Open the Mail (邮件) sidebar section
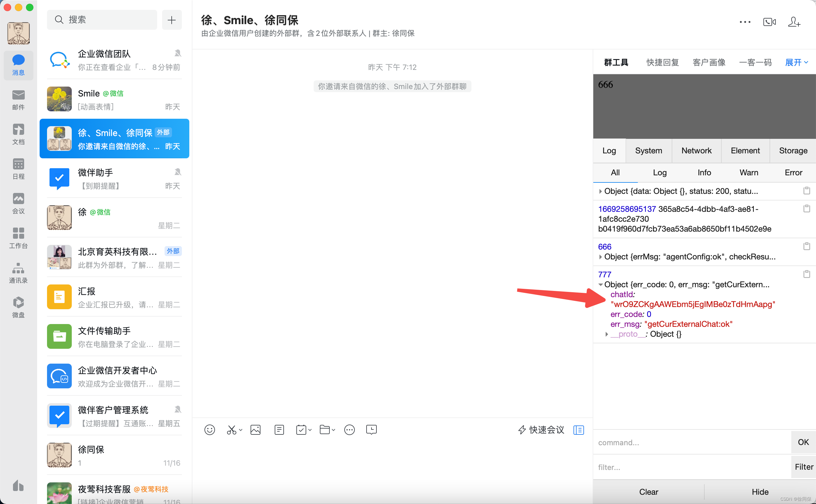This screenshot has width=816, height=504. pos(18,100)
